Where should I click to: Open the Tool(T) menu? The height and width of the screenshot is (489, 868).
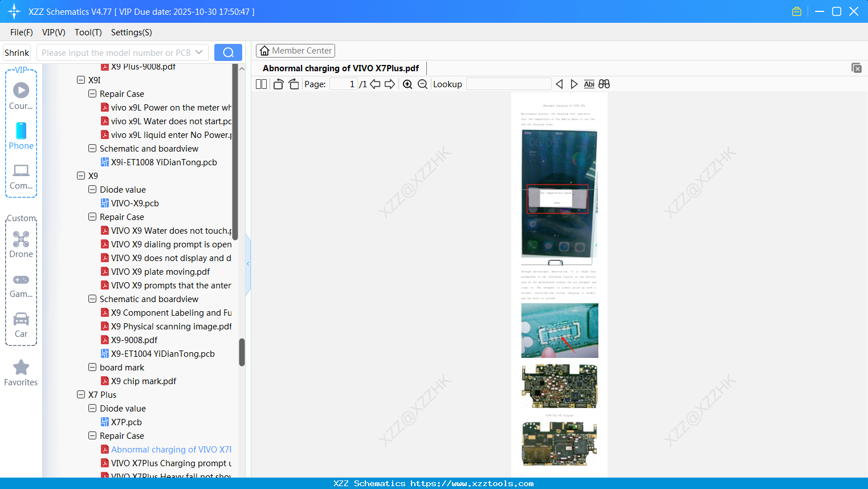(88, 32)
